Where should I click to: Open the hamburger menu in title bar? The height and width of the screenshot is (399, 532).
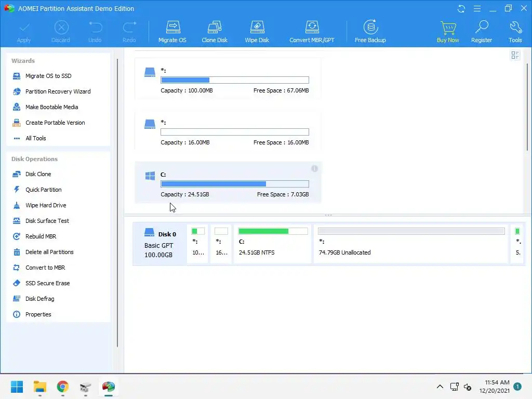(477, 8)
